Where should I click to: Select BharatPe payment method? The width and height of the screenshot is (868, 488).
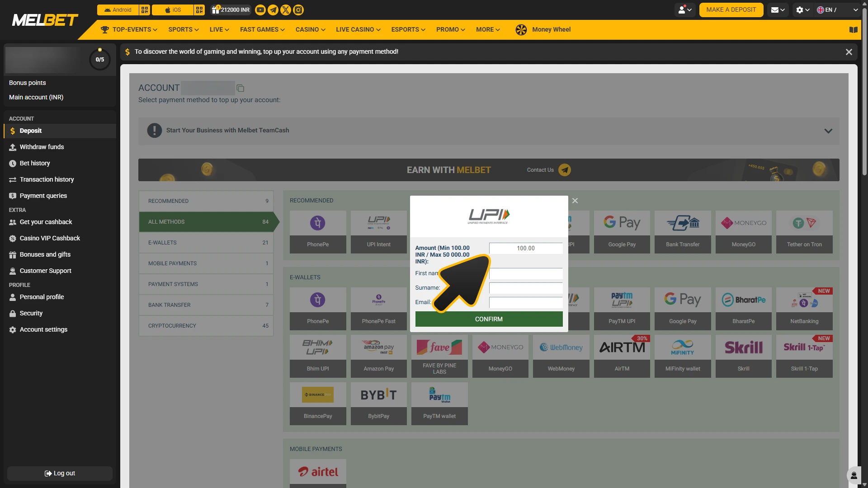coord(744,309)
